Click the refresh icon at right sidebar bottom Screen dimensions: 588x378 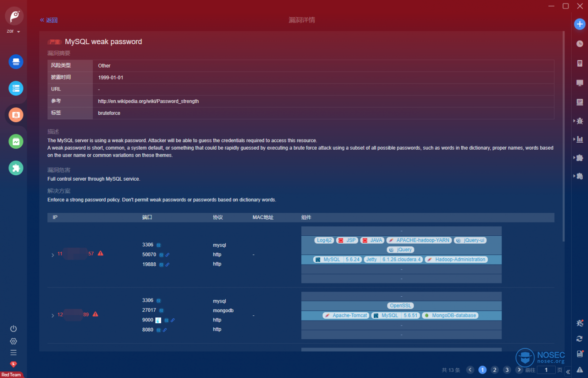(579, 339)
